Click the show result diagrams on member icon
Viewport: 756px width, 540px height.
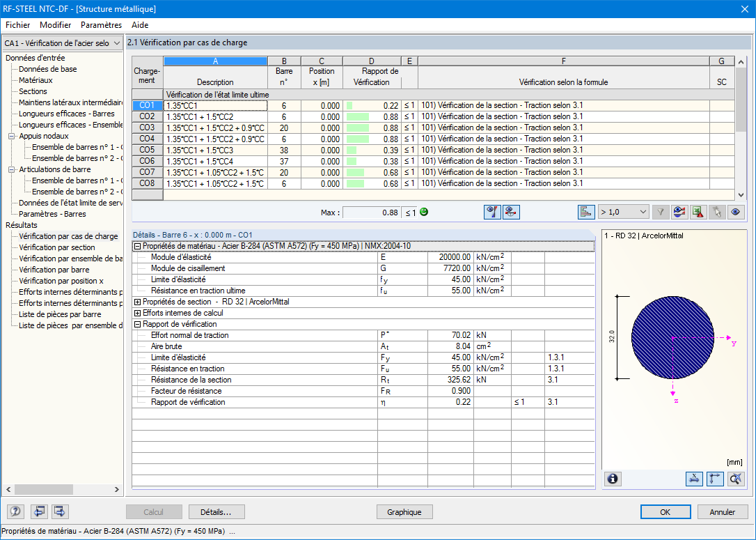click(x=511, y=212)
